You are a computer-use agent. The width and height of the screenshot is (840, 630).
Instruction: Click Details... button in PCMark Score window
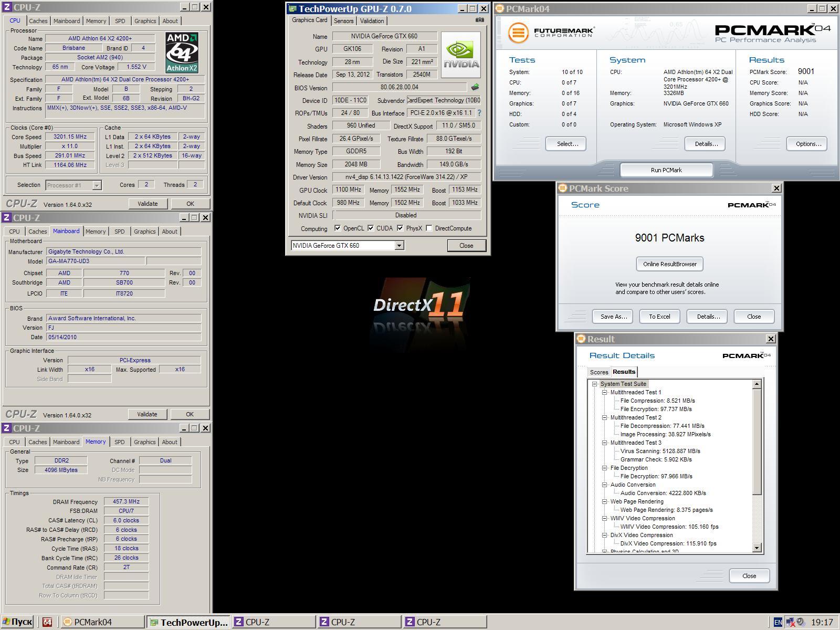click(x=708, y=317)
